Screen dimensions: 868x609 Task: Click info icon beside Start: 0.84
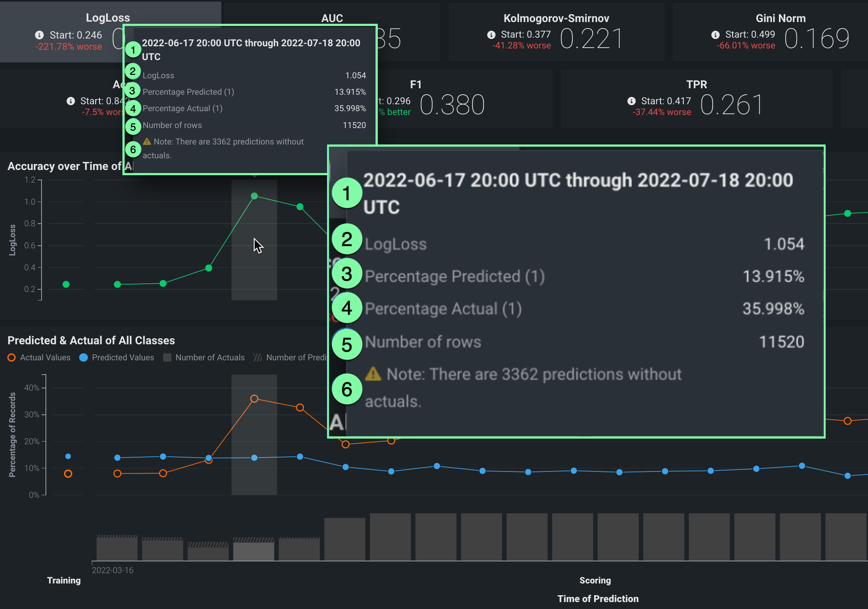coord(71,101)
